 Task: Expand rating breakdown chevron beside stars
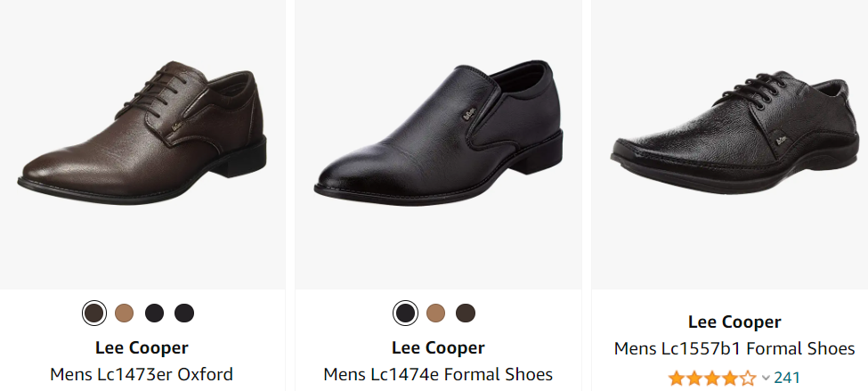(x=766, y=379)
